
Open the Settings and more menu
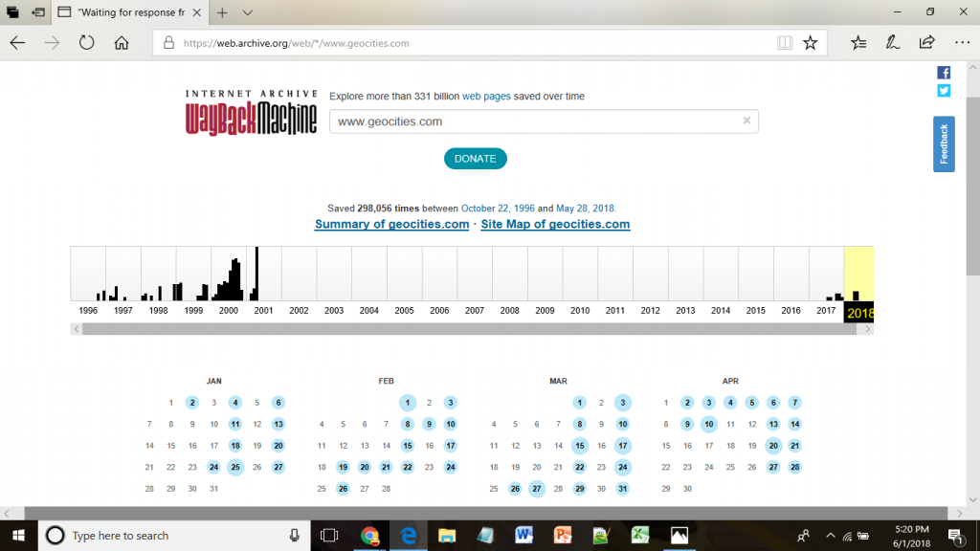[x=961, y=42]
